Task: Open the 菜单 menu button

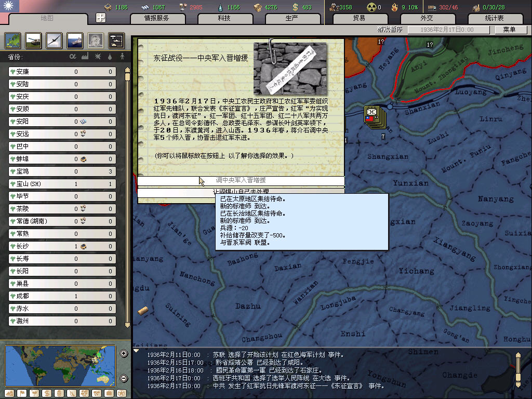Action: pyautogui.click(x=505, y=30)
